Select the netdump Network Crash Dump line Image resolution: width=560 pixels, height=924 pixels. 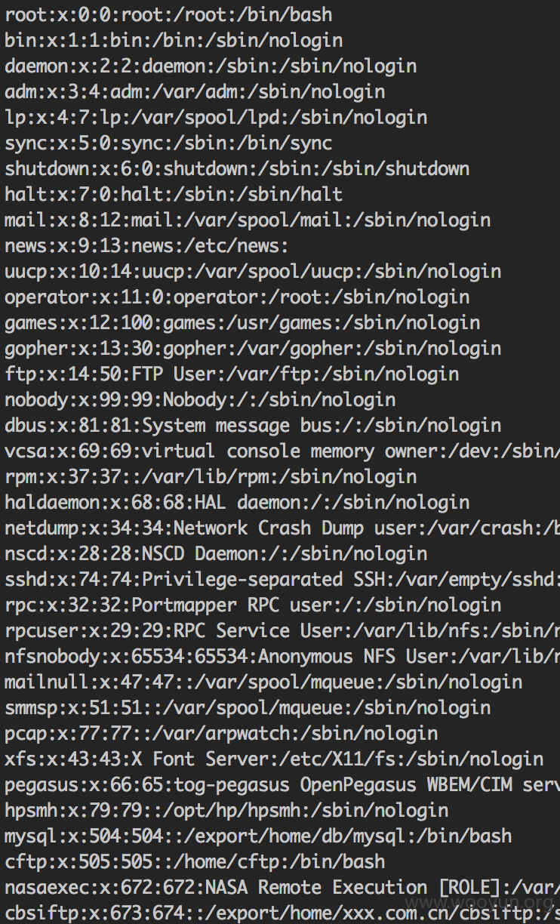(x=282, y=528)
